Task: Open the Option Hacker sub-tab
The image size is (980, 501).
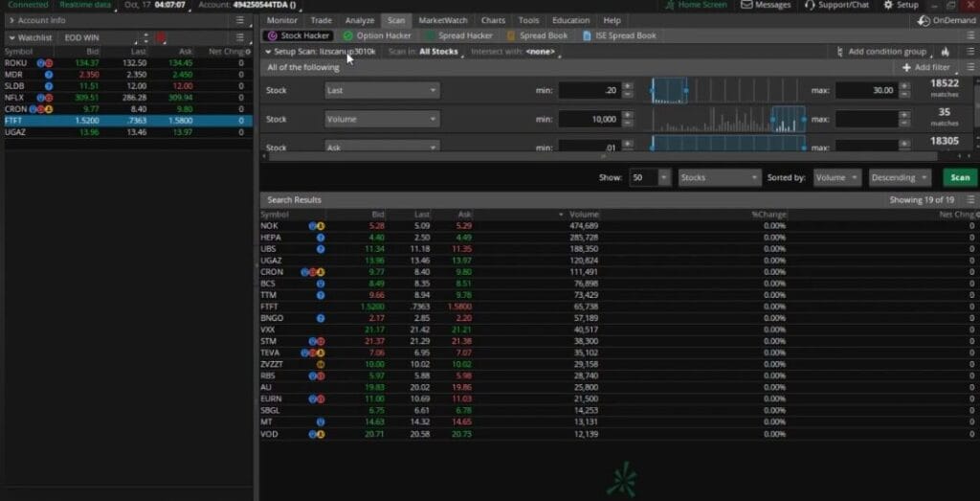Action: (377, 35)
